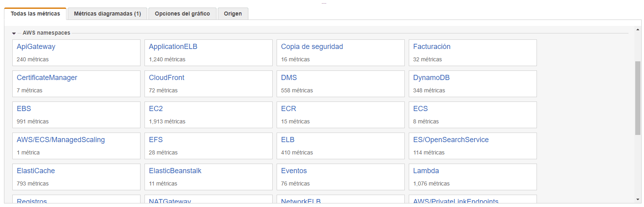Open the Facturación namespace
This screenshot has height=207, width=644.
[432, 47]
